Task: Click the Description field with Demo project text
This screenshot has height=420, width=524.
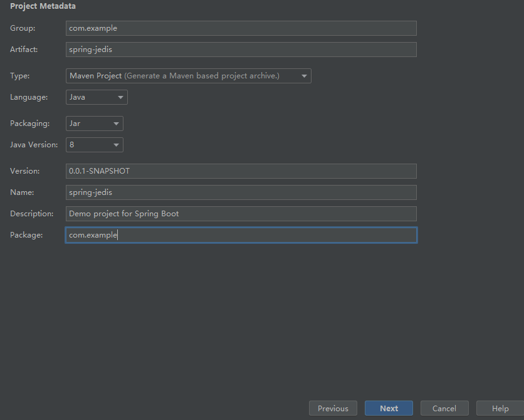Action: (241, 214)
